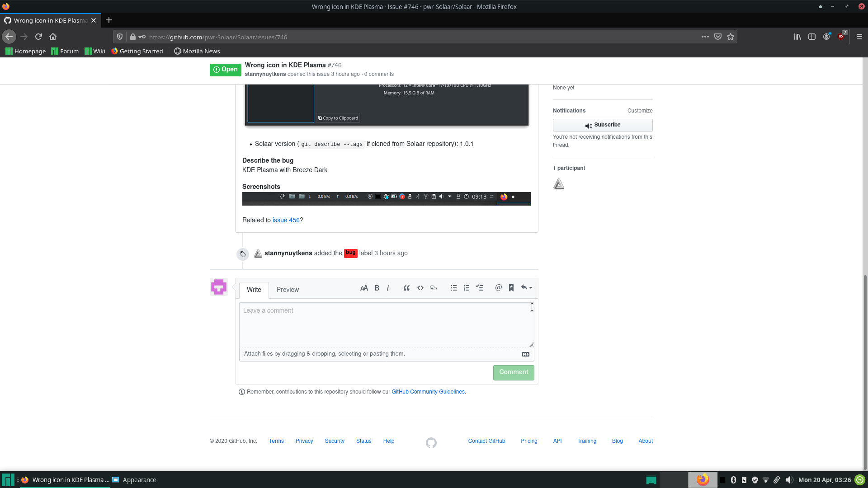868x488 pixels.
Task: Select the Write tab
Action: (254, 290)
